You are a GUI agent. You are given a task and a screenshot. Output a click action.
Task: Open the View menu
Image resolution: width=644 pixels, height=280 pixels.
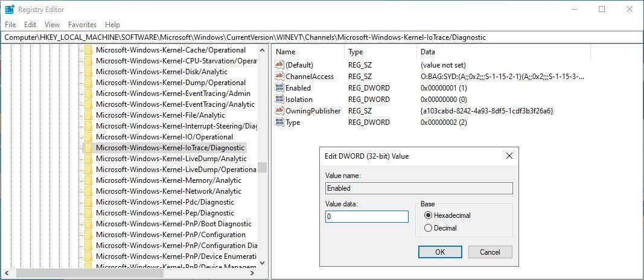tap(52, 25)
